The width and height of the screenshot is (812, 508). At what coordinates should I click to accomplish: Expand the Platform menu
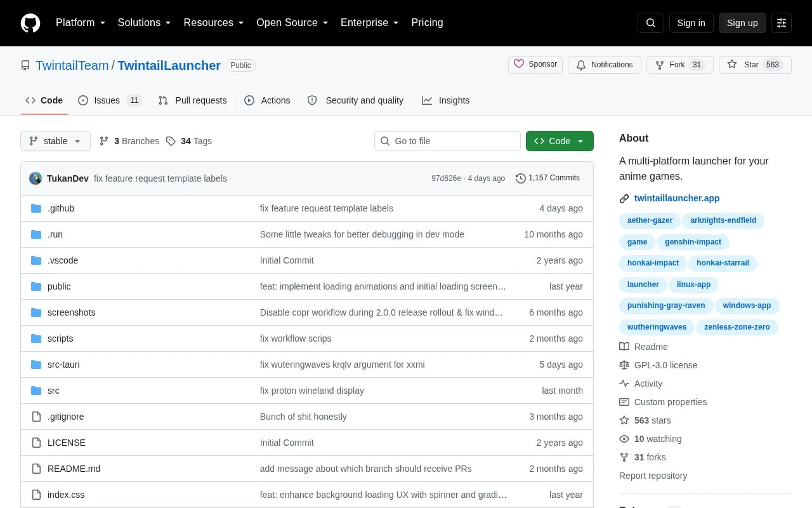click(x=81, y=23)
